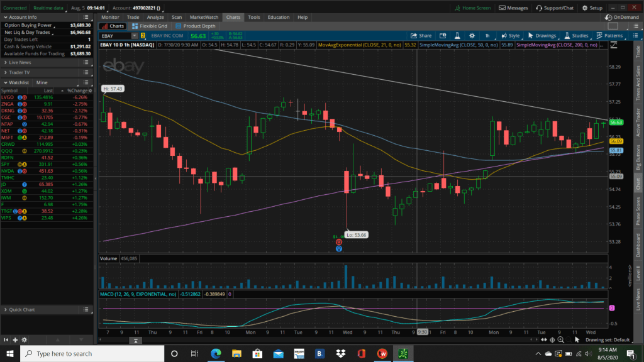Open the Studies flask icon menu
This screenshot has width=644, height=362.
point(576,36)
